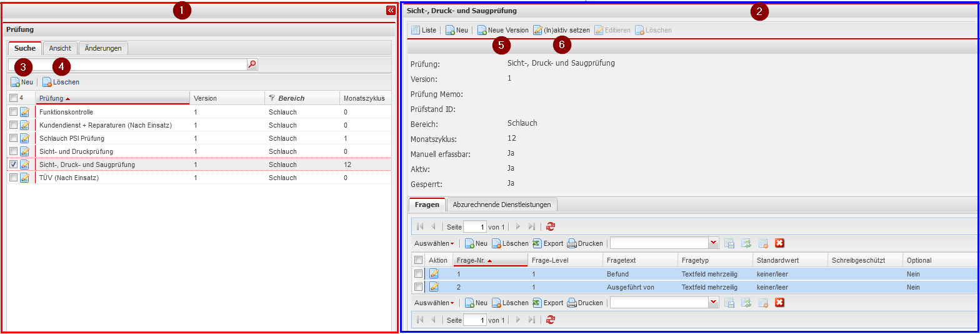Click the red X icon in the upper Fragen toolbar
Image resolution: width=980 pixels, height=334 pixels.
click(779, 243)
